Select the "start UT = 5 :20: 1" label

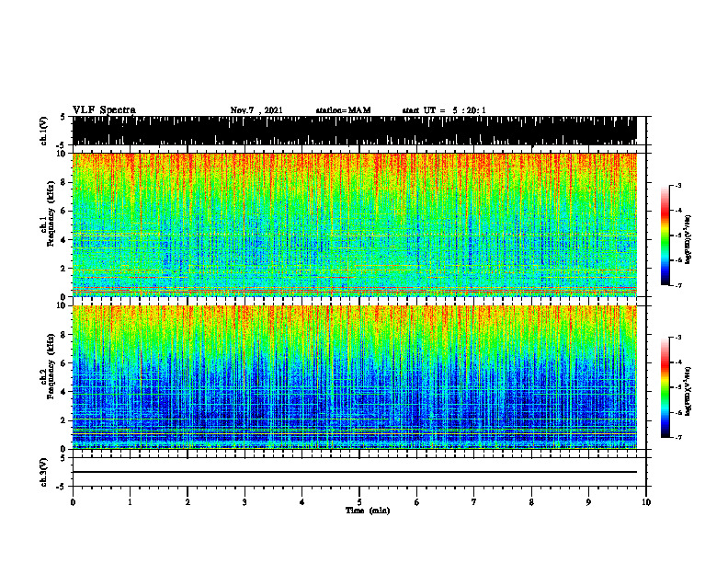click(444, 110)
